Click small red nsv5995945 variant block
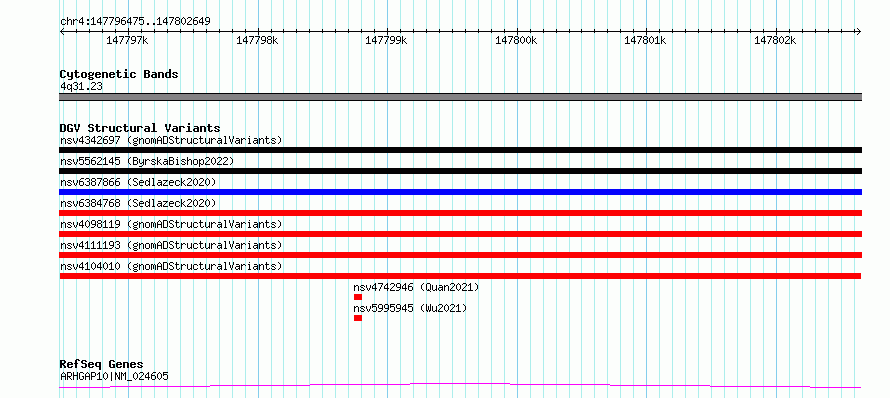 [x=358, y=318]
